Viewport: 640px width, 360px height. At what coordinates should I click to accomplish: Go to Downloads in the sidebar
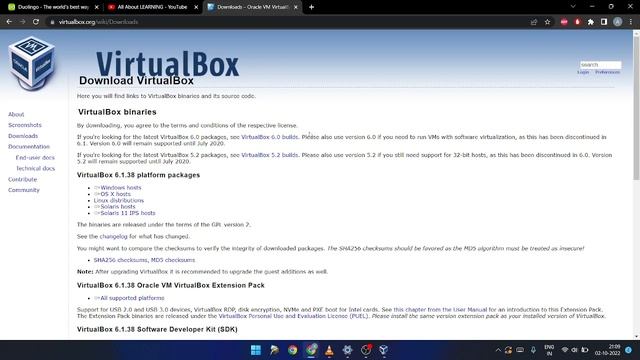point(23,136)
